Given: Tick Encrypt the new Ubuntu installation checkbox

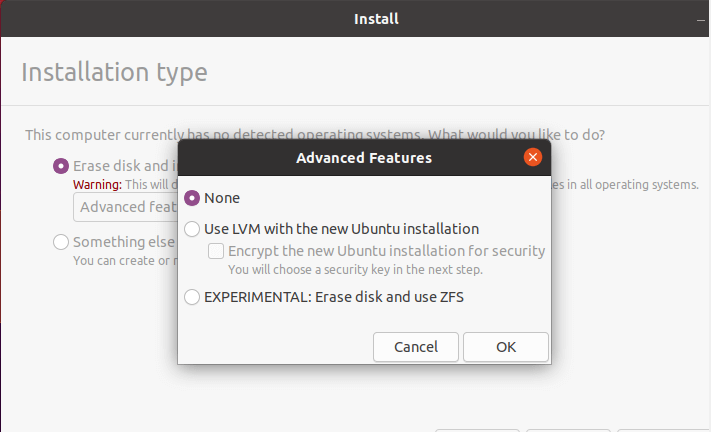Looking at the screenshot, I should [216, 251].
